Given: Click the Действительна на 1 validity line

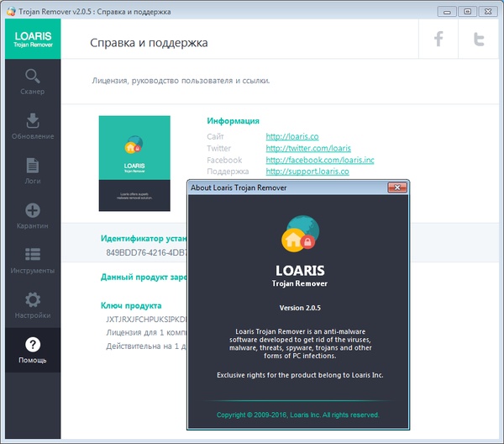Looking at the screenshot, I should pyautogui.click(x=146, y=346).
